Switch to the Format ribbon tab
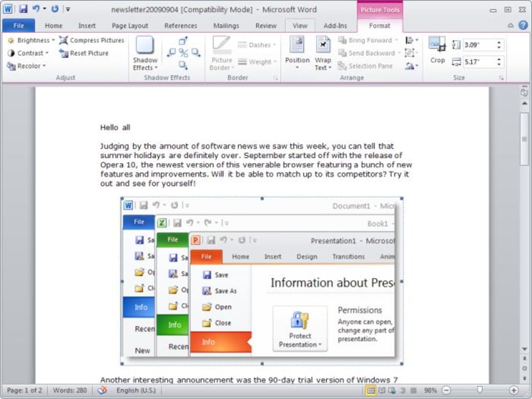 (380, 25)
